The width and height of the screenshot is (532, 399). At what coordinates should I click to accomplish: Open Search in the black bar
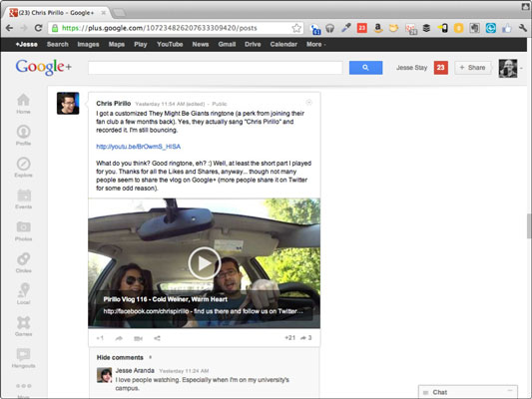coord(57,45)
